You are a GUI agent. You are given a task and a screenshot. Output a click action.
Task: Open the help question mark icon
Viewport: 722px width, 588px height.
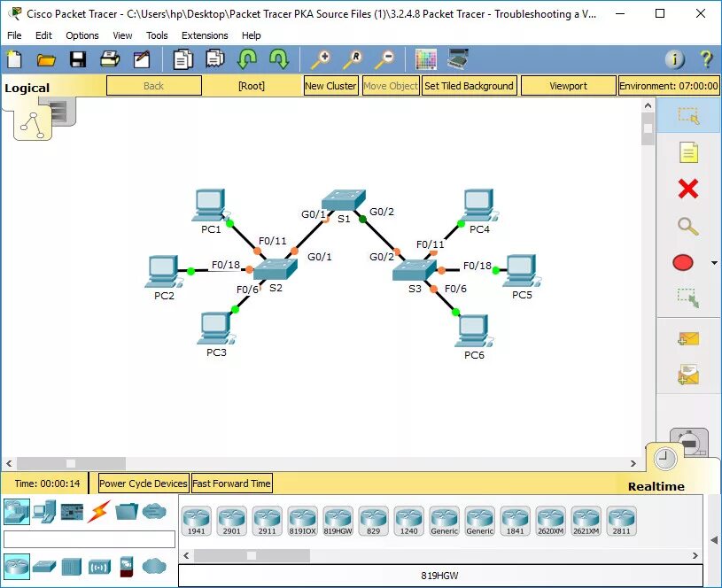click(x=706, y=60)
